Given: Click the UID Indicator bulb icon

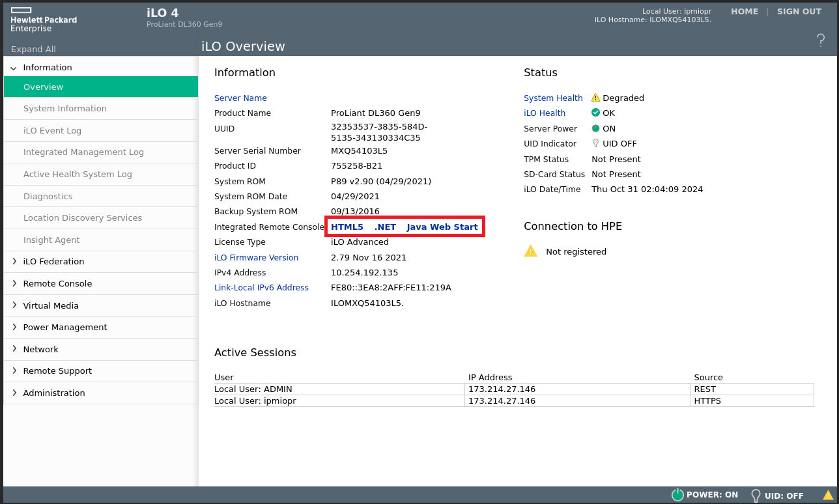Looking at the screenshot, I should point(595,143).
